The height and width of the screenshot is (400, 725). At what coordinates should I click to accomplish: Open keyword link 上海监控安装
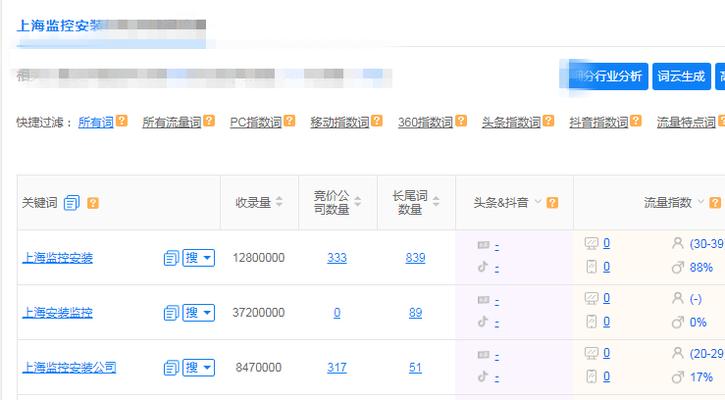57,258
